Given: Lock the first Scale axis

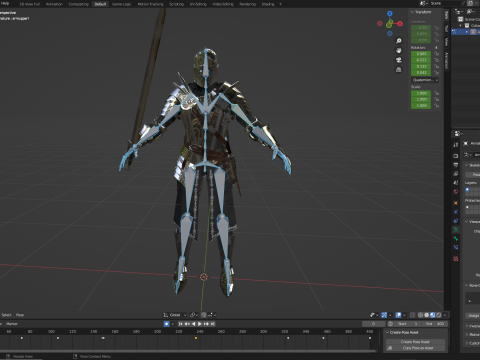Looking at the screenshot, I should [436, 93].
